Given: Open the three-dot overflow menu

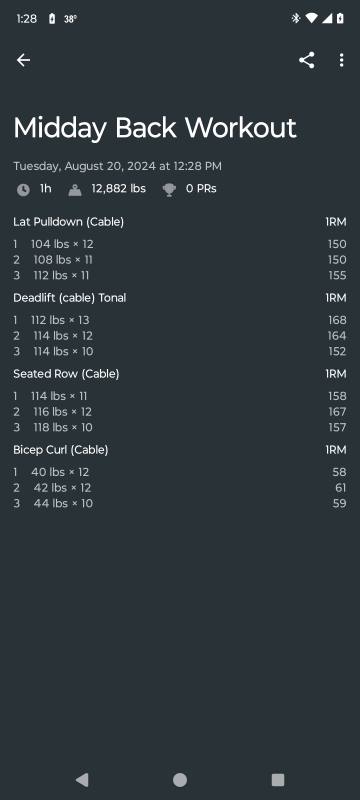Looking at the screenshot, I should (341, 60).
